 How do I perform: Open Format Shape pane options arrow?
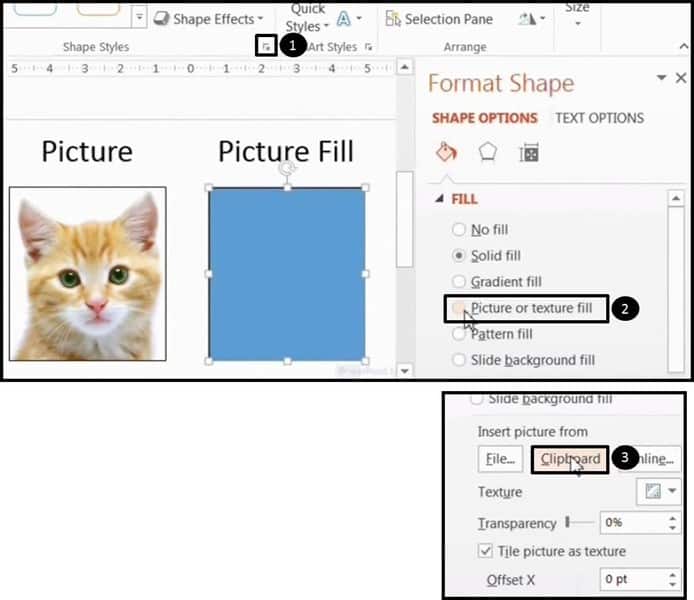click(661, 78)
